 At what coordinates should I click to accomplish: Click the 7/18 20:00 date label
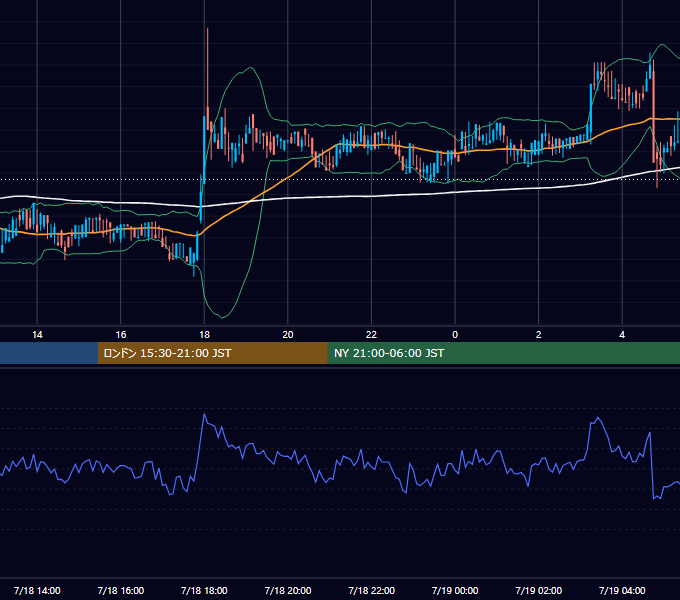click(288, 590)
